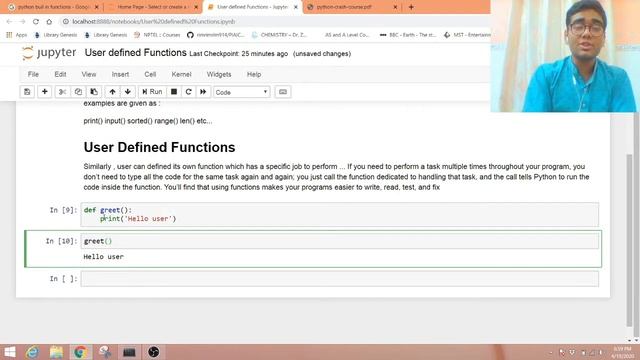Open Chrome from taskbar

(80, 352)
